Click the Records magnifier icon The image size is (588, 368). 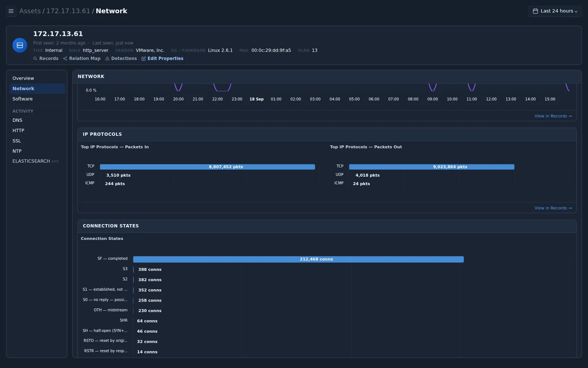(35, 59)
